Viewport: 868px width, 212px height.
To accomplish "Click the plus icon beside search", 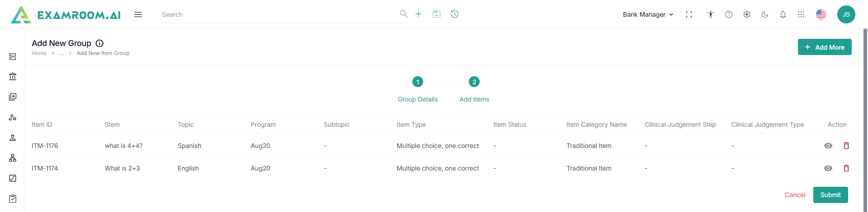I will (419, 14).
